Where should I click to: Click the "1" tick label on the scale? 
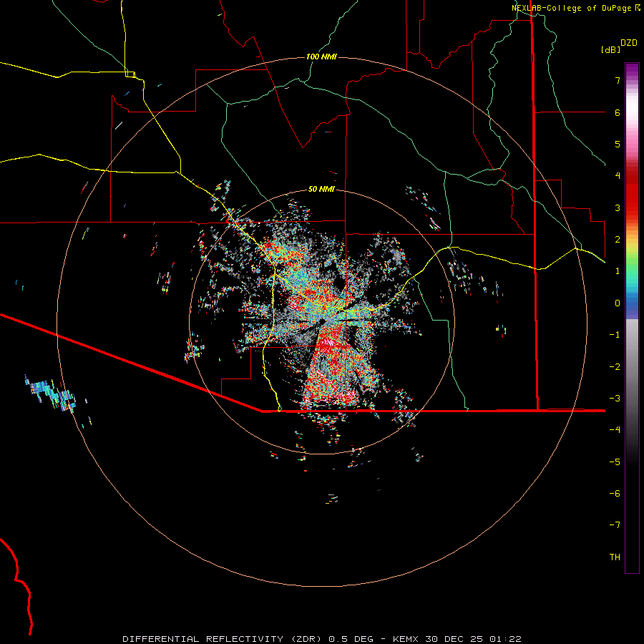(x=618, y=271)
